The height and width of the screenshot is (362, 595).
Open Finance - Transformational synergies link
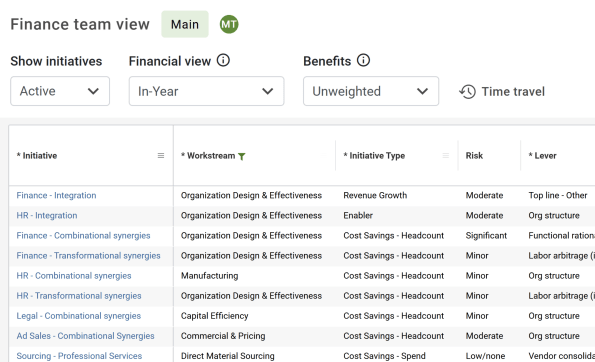tap(88, 256)
